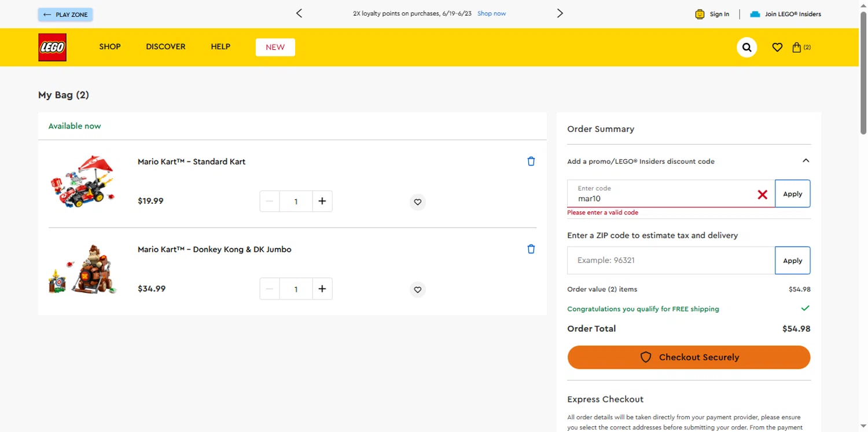This screenshot has height=432, width=868.
Task: Click the Sign In minifigure icon
Action: click(x=700, y=14)
